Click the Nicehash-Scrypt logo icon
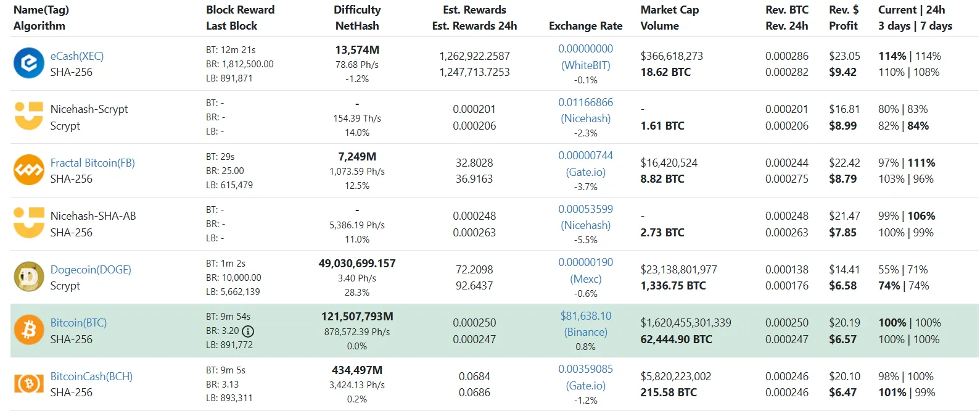 29,117
